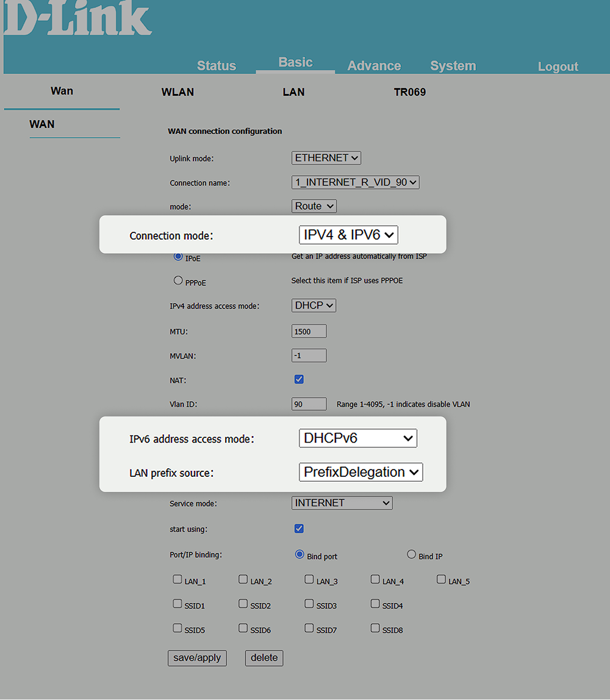Select the PPPoE radio button
610x700 pixels.
pyautogui.click(x=178, y=281)
